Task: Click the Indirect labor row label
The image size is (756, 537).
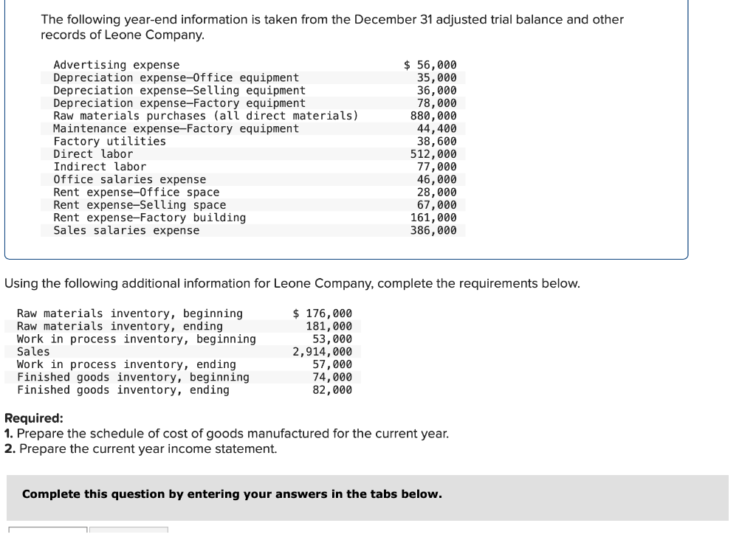Action: tap(100, 167)
